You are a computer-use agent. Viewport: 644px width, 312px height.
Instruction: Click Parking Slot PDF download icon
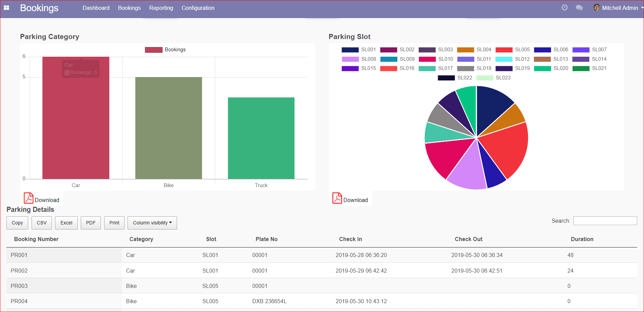coord(337,198)
